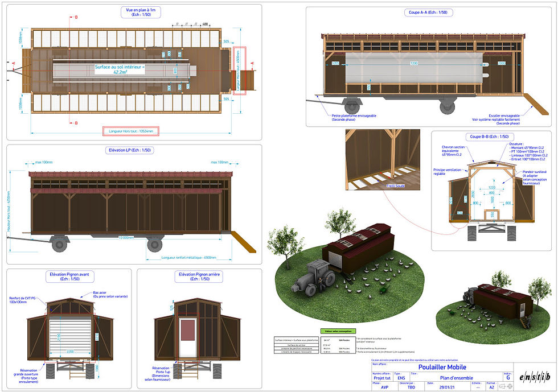Click the indice 'G' field
Image resolution: width=558 pixels, height=392 pixels.
[508, 378]
